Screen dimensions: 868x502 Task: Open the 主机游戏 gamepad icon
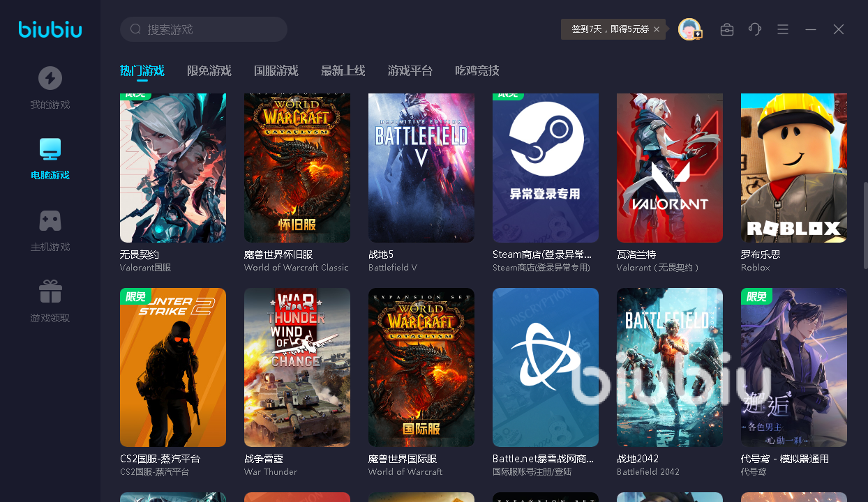point(50,221)
